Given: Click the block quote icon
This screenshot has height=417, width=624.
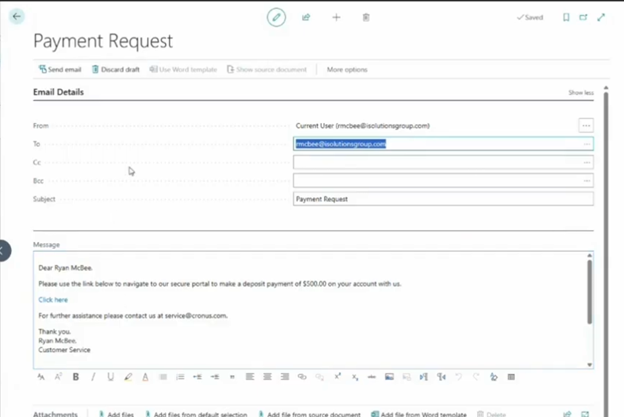Looking at the screenshot, I should coord(232,377).
